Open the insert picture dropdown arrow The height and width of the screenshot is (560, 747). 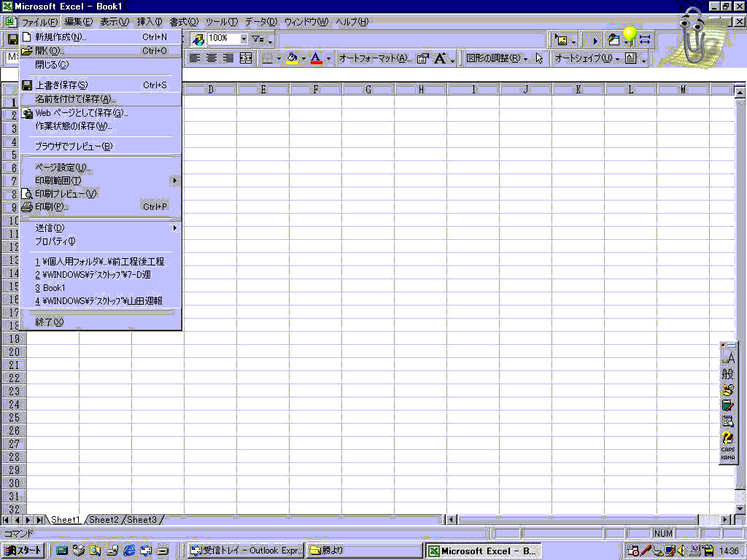click(573, 41)
